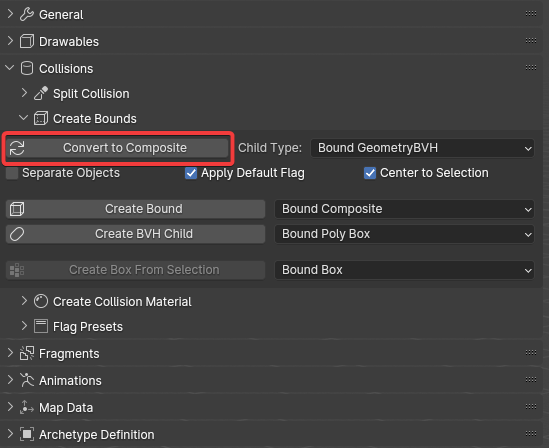Click the General wrench icon
The width and height of the screenshot is (549, 448).
[27, 14]
